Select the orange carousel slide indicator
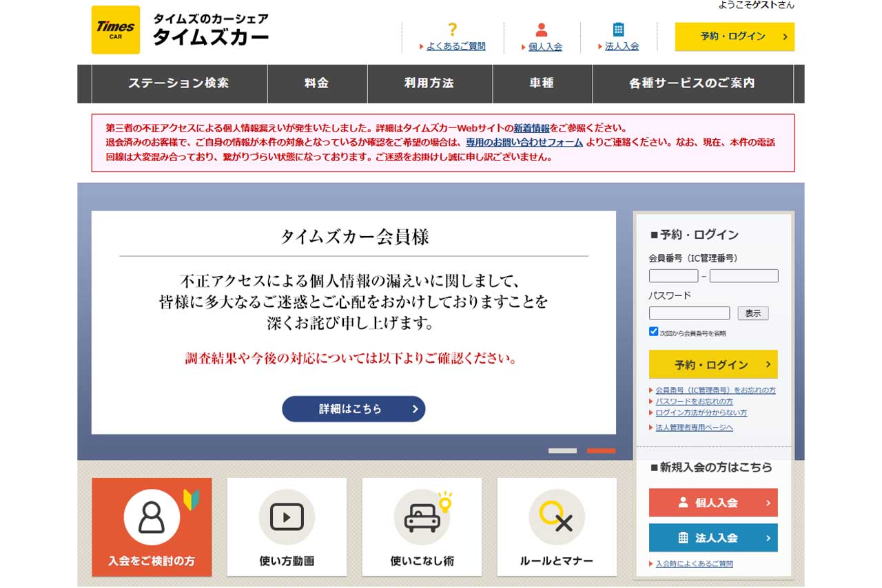This screenshot has height=588, width=882. [601, 451]
